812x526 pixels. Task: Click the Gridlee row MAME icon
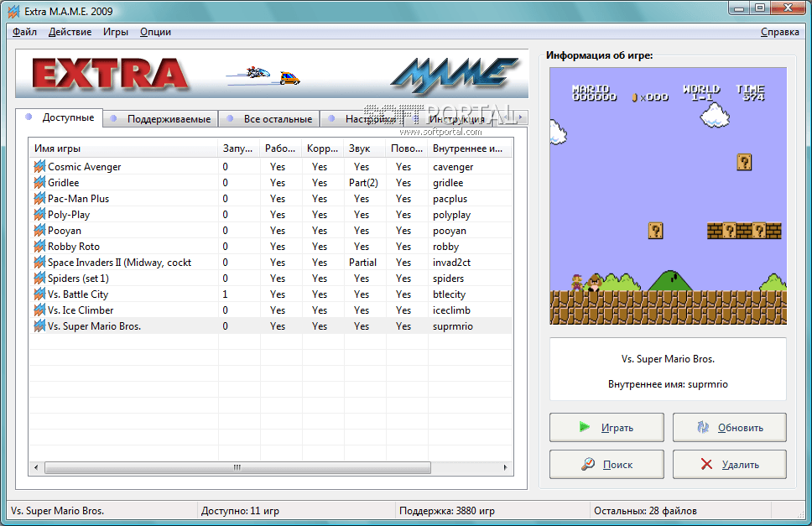point(39,183)
